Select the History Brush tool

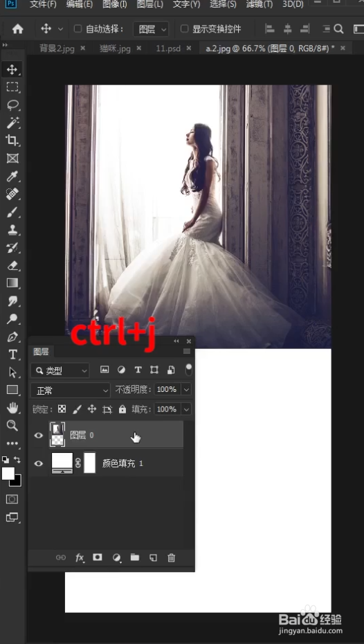(12, 247)
